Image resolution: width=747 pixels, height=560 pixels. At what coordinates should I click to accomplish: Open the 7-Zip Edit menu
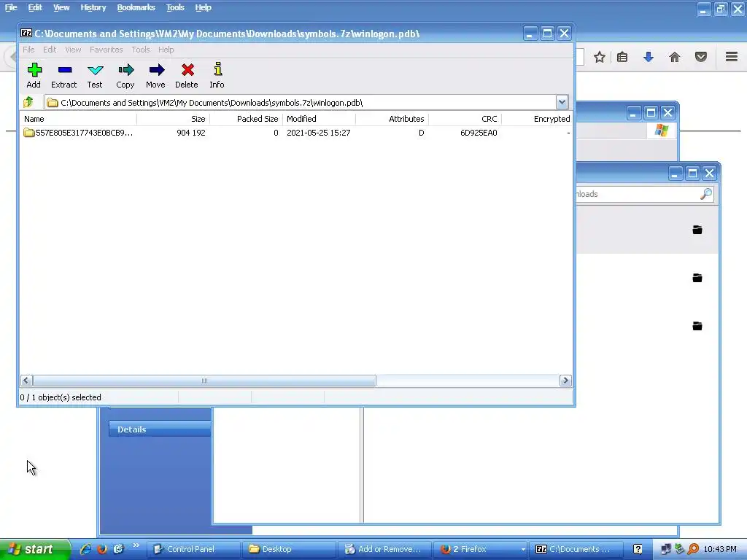point(50,50)
